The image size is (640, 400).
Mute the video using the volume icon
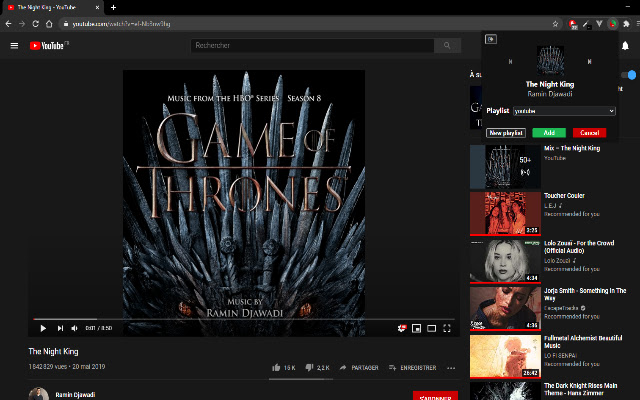(x=76, y=328)
